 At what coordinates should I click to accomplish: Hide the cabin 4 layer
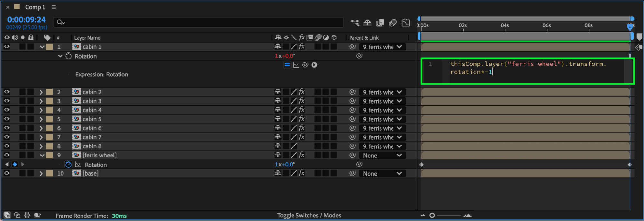[6, 110]
